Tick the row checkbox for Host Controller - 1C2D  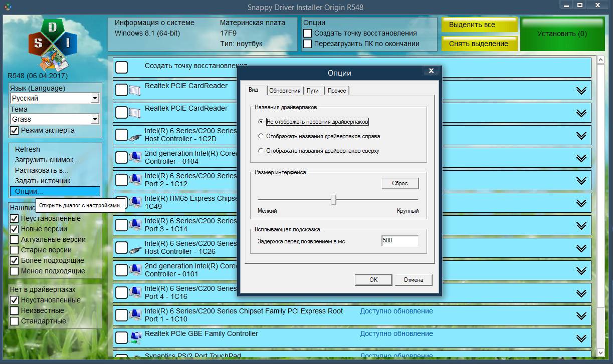click(122, 135)
